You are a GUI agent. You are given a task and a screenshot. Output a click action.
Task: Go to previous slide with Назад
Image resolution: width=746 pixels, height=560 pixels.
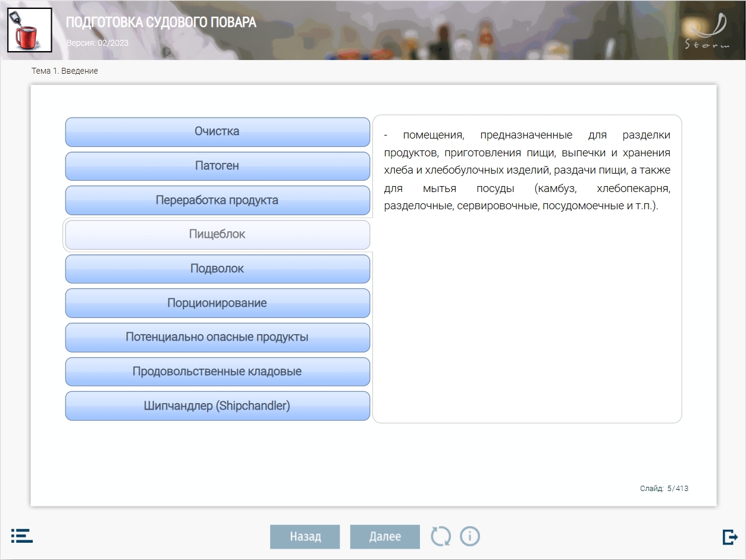(x=305, y=537)
